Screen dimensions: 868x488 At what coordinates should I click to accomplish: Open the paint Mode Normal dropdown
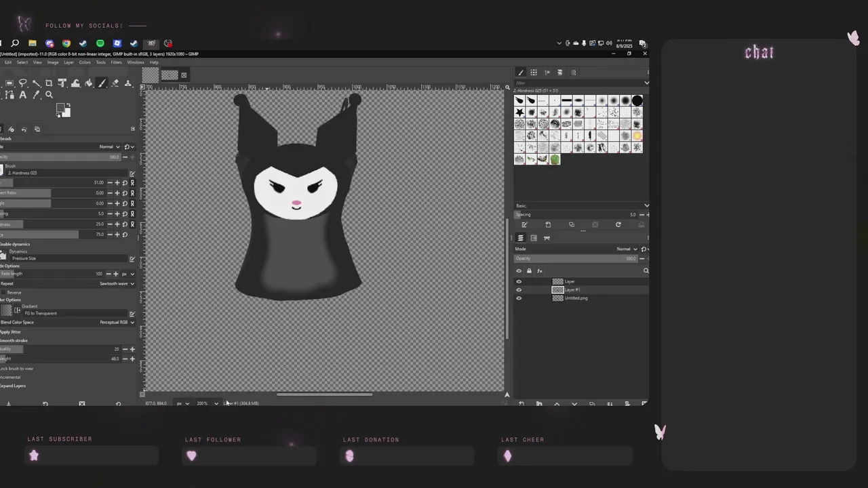pyautogui.click(x=109, y=146)
